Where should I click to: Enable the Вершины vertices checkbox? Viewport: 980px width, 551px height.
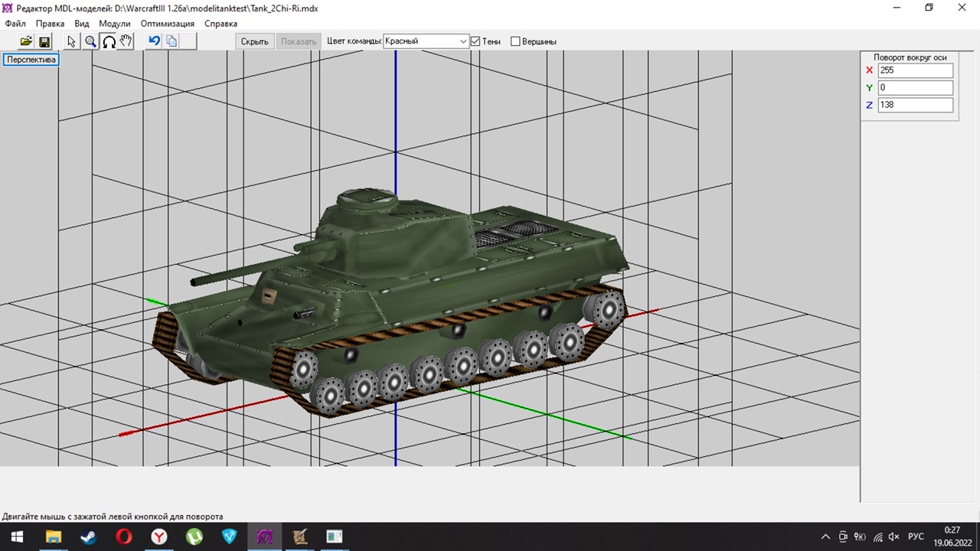click(515, 41)
